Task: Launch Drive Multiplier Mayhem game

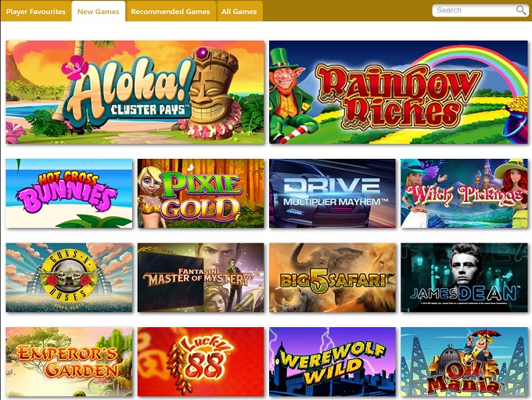Action: (x=332, y=193)
